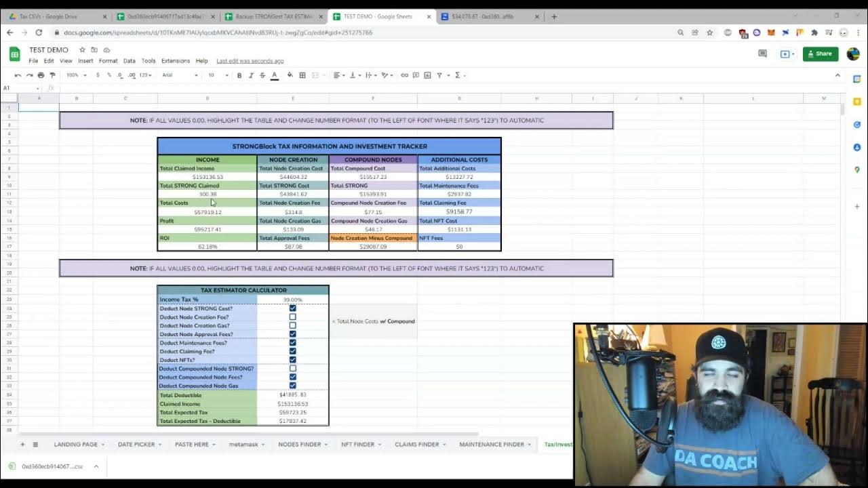Check Deduct Node Creation Fee checkbox

pos(293,317)
